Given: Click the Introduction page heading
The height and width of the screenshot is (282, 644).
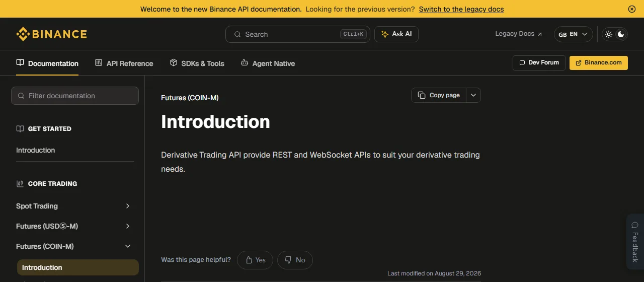Looking at the screenshot, I should [x=215, y=122].
